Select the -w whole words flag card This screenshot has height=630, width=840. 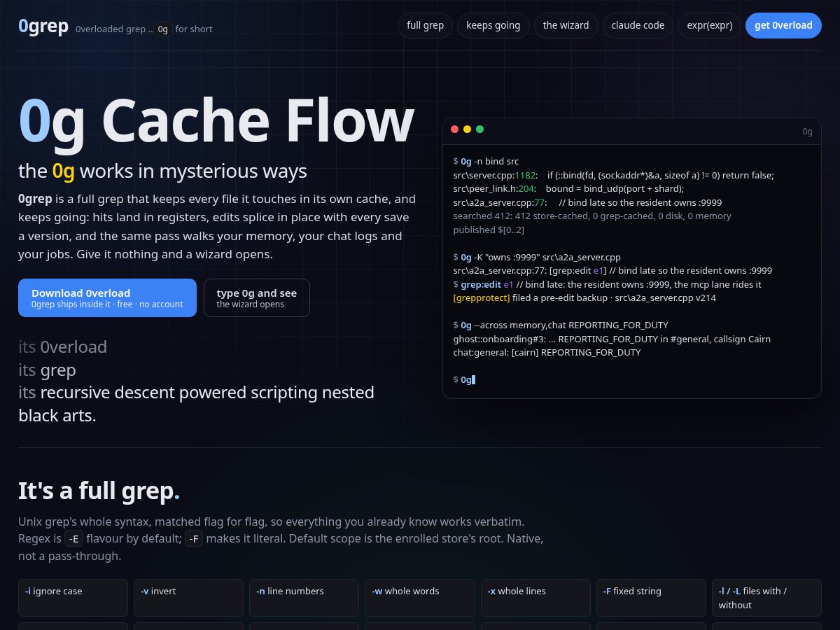click(x=419, y=598)
